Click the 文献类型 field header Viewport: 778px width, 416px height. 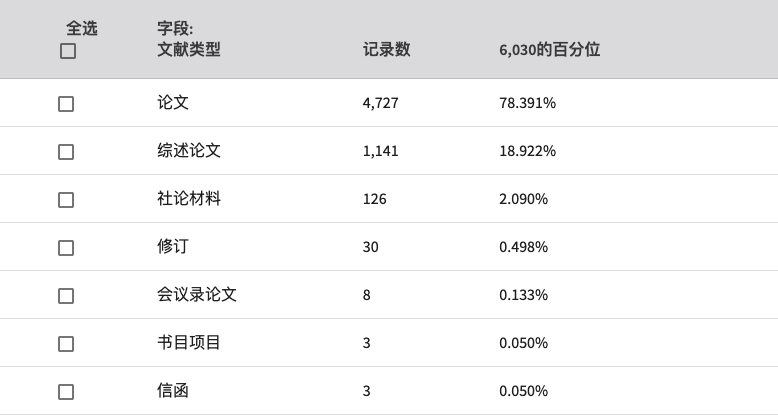(x=189, y=49)
